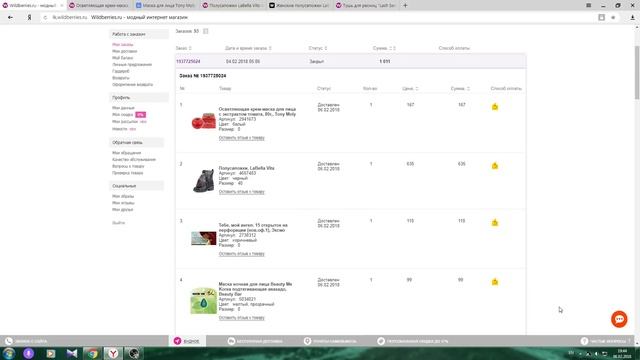Open 'Вопросы о товаре' in the sidebar
Viewport: 640px width, 360px height.
(x=128, y=166)
